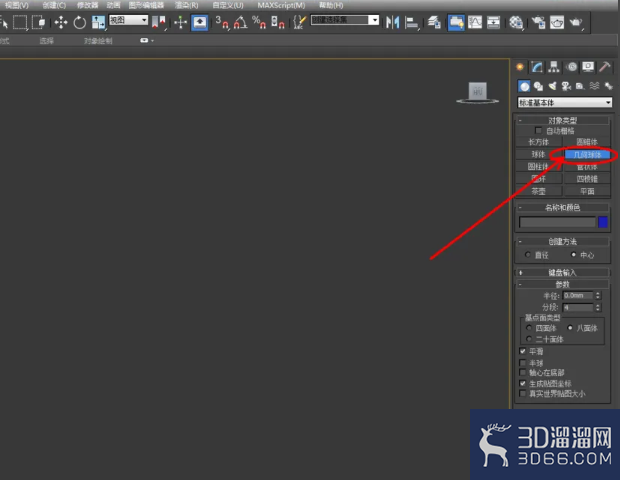Click the 茶壶 object button
This screenshot has height=480, width=620.
[x=539, y=191]
